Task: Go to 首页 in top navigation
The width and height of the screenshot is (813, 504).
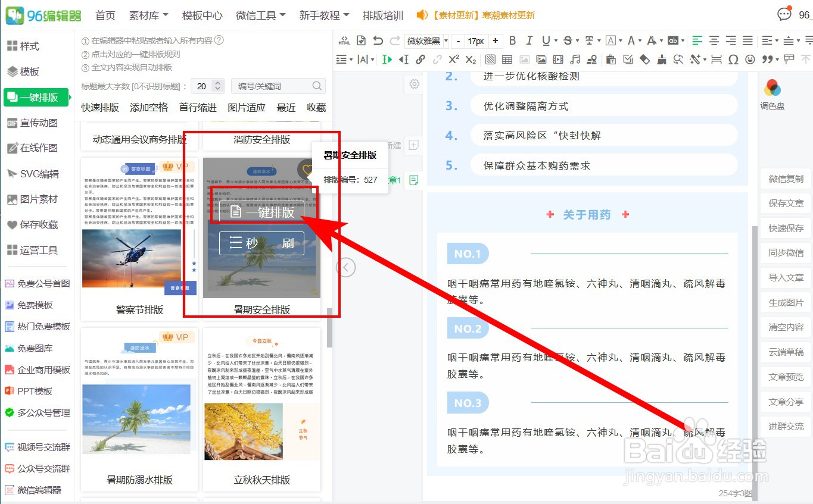Action: tap(105, 15)
